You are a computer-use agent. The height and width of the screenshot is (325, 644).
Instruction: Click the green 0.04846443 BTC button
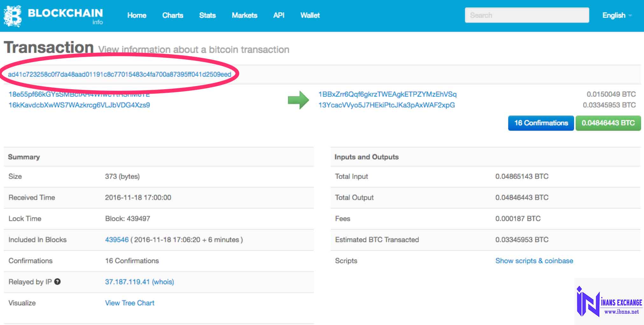608,123
